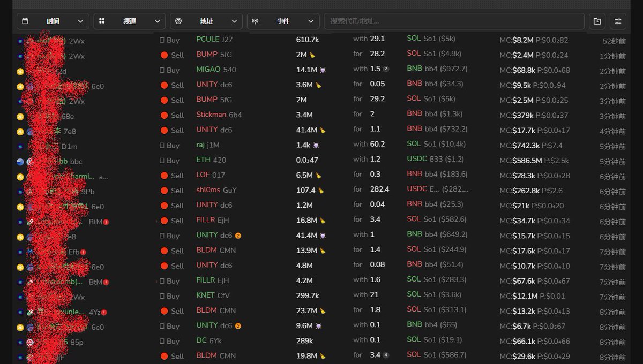The image size is (643, 364).
Task: Click the SOL So1 ($10.4k) cell
Action: pyautogui.click(x=436, y=144)
